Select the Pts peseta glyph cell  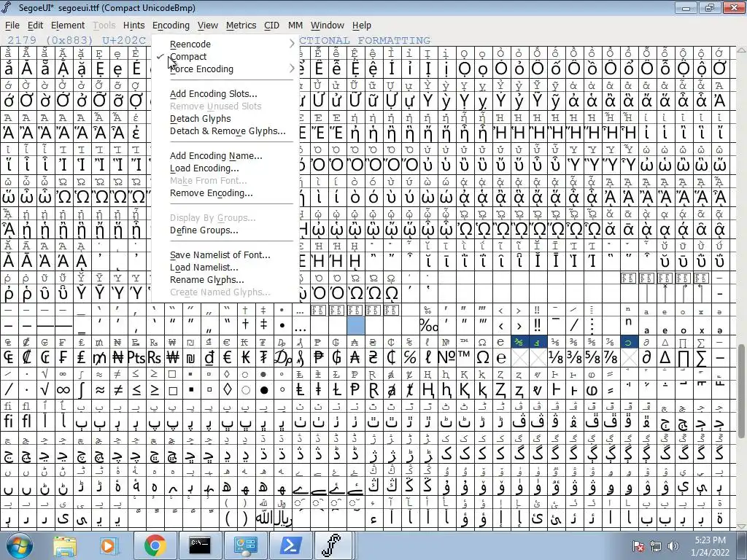click(x=136, y=357)
